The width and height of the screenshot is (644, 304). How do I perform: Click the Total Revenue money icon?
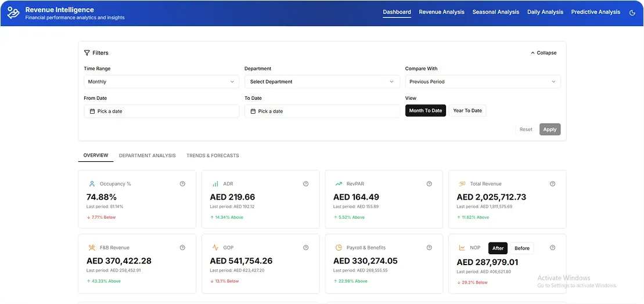click(462, 184)
